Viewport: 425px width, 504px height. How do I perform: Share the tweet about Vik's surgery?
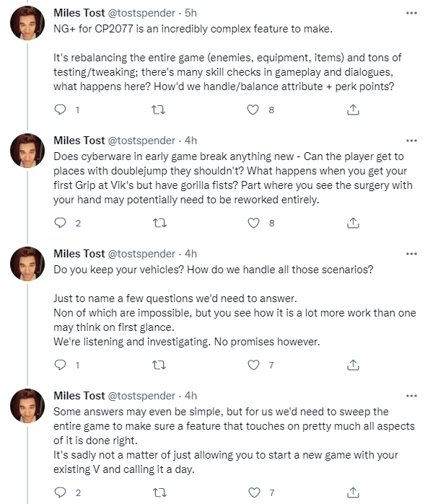click(353, 223)
